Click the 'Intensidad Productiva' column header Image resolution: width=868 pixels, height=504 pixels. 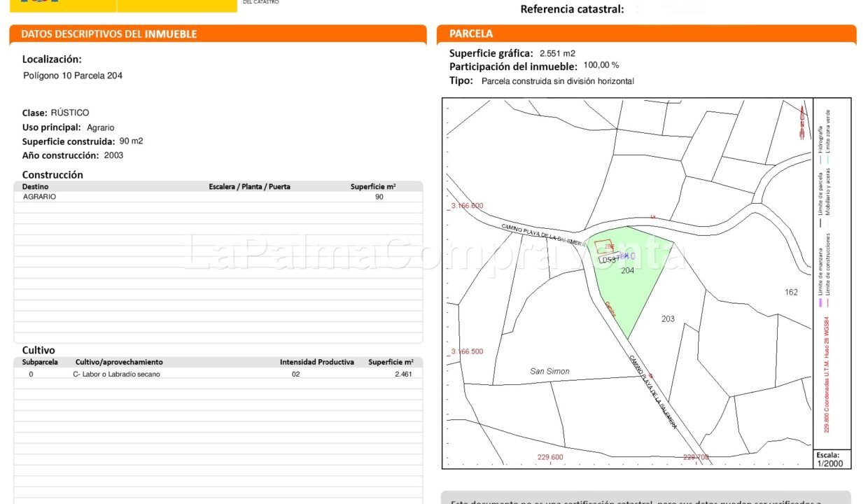click(317, 363)
